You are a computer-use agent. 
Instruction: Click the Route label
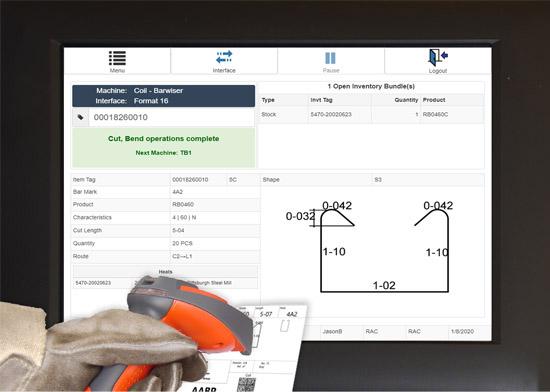tap(81, 256)
